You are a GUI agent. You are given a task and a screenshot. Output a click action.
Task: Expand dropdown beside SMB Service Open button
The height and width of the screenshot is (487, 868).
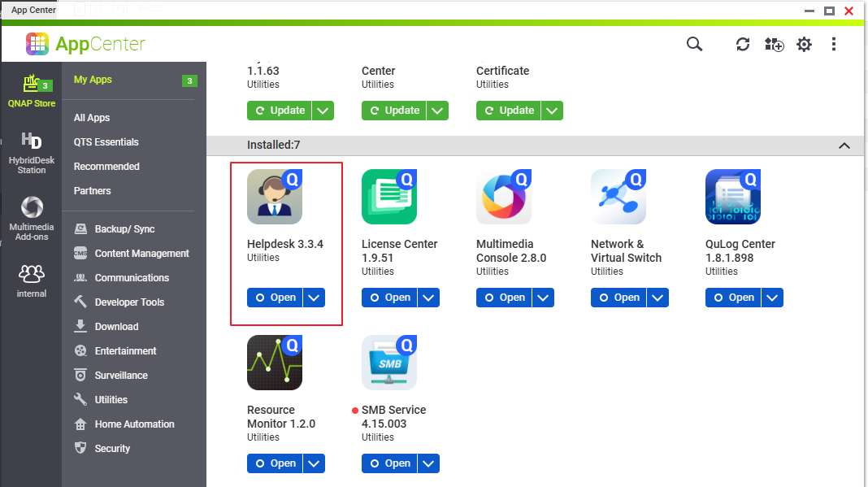point(429,463)
